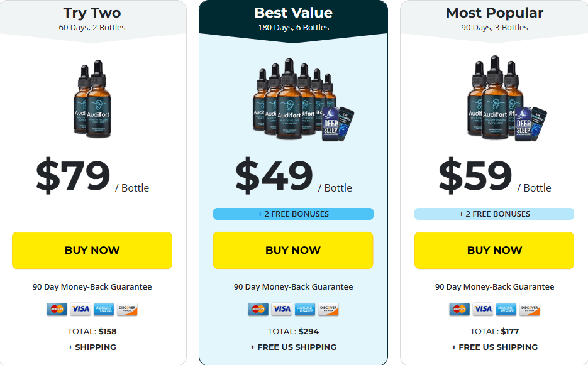Click the two-bottle Audifort product image
The width and height of the screenshot is (588, 365).
point(92,99)
